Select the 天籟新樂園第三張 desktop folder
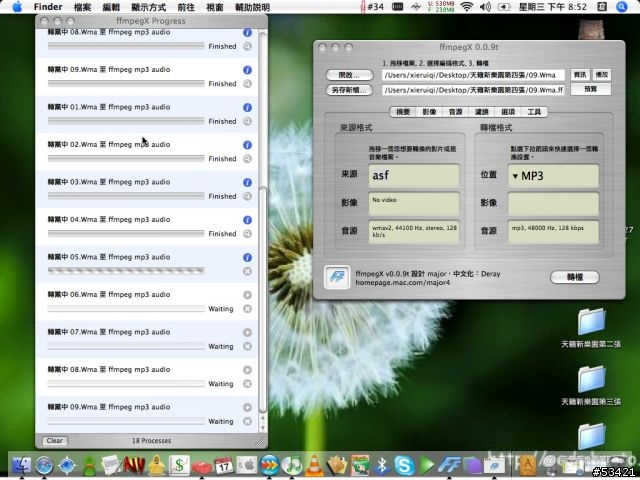 tap(591, 386)
